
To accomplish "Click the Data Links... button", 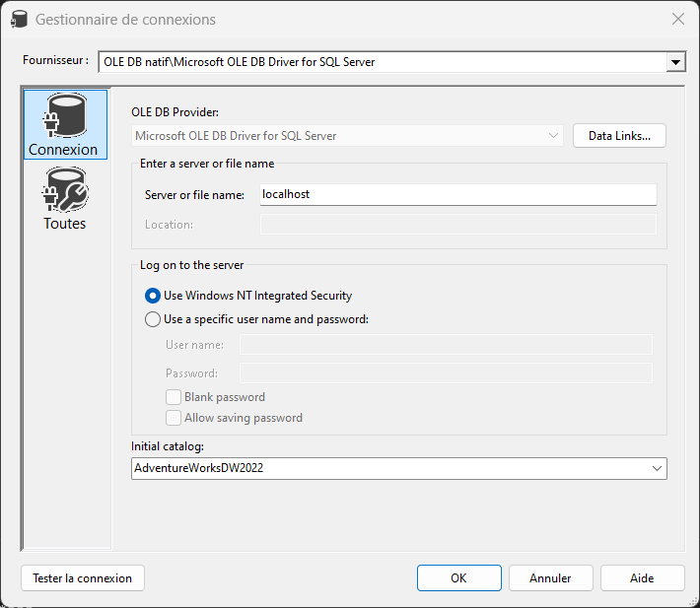I will (619, 136).
